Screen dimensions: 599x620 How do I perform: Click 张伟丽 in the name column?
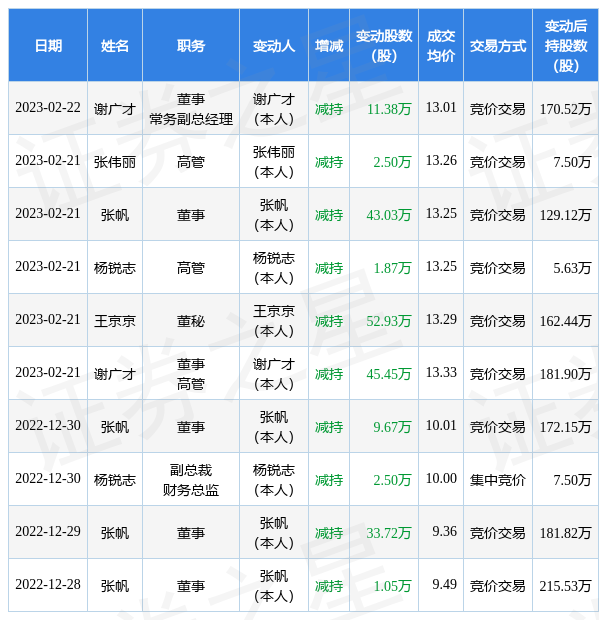point(115,162)
